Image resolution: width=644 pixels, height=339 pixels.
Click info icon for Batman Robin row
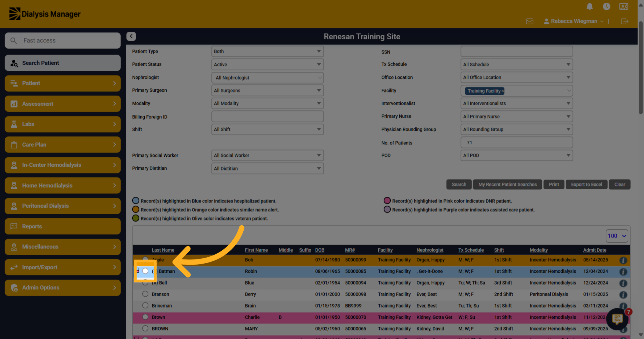(x=623, y=272)
